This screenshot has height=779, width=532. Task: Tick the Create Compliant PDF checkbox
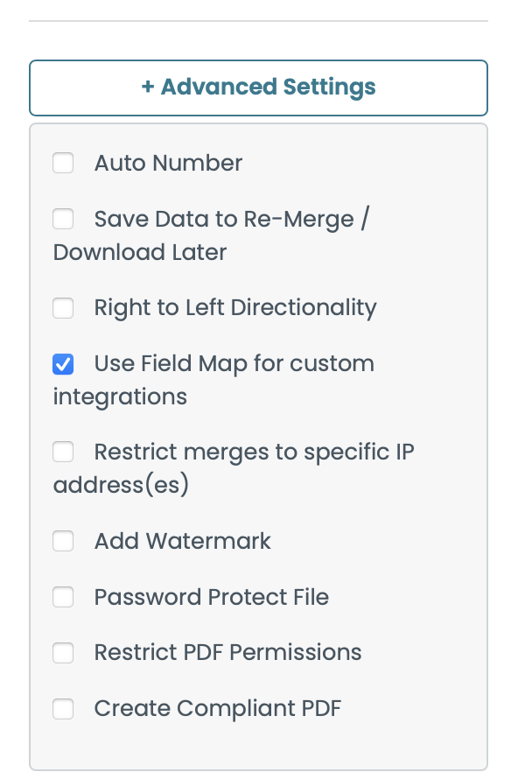(x=63, y=708)
